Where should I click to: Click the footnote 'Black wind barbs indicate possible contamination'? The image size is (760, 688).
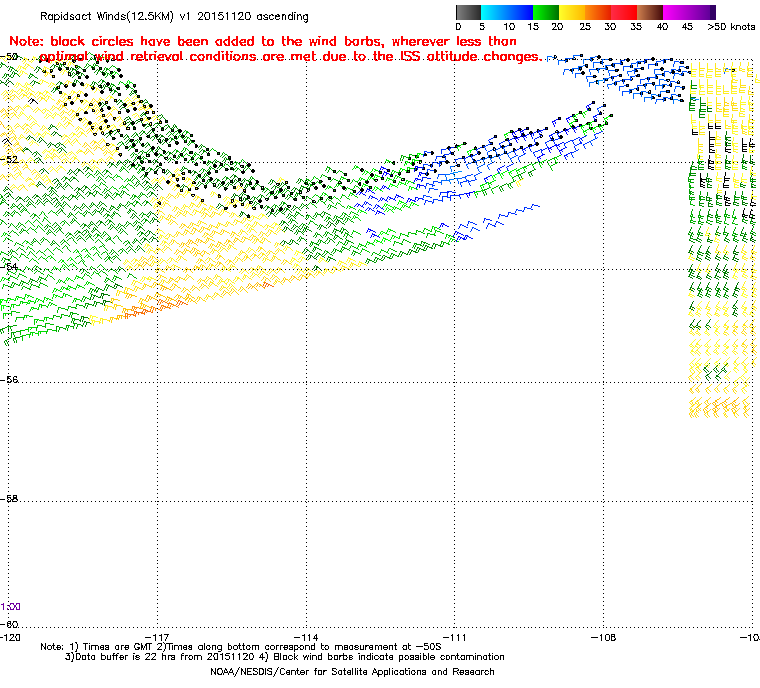(389, 657)
